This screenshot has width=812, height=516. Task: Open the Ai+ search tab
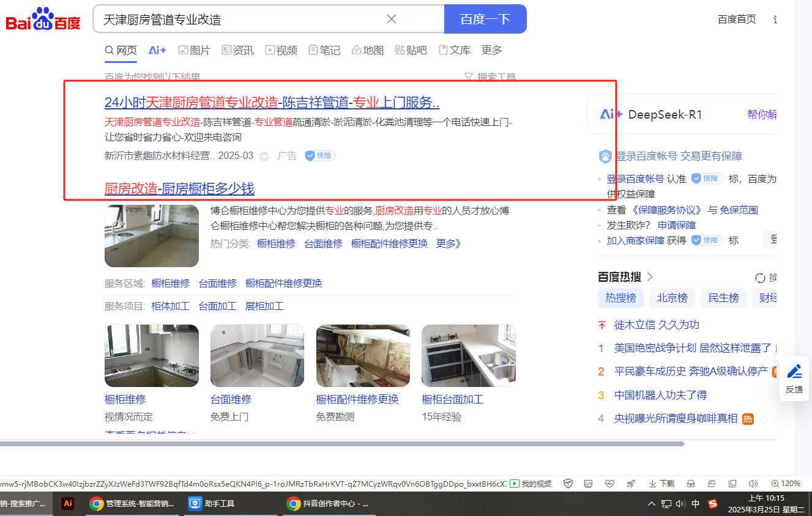[157, 50]
